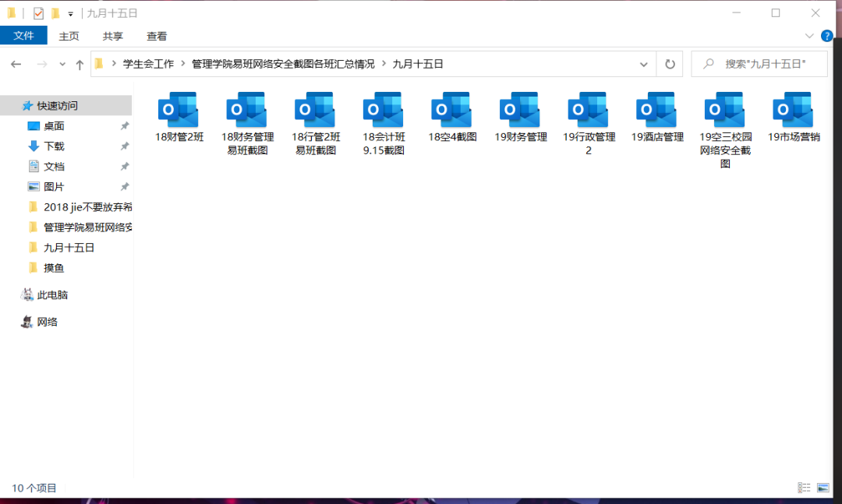Image resolution: width=842 pixels, height=504 pixels.
Task: Select the 19市场营销 file icon
Action: (x=793, y=111)
